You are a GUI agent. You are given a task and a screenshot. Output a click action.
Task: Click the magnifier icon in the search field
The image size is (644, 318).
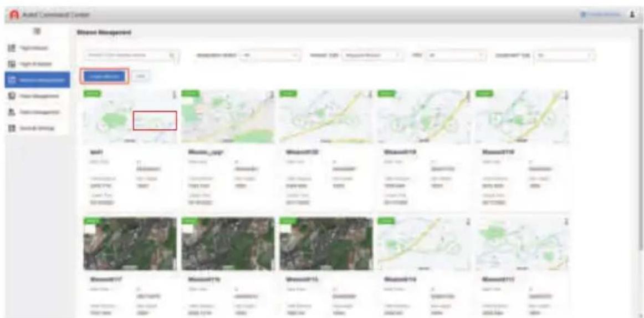pyautogui.click(x=172, y=55)
